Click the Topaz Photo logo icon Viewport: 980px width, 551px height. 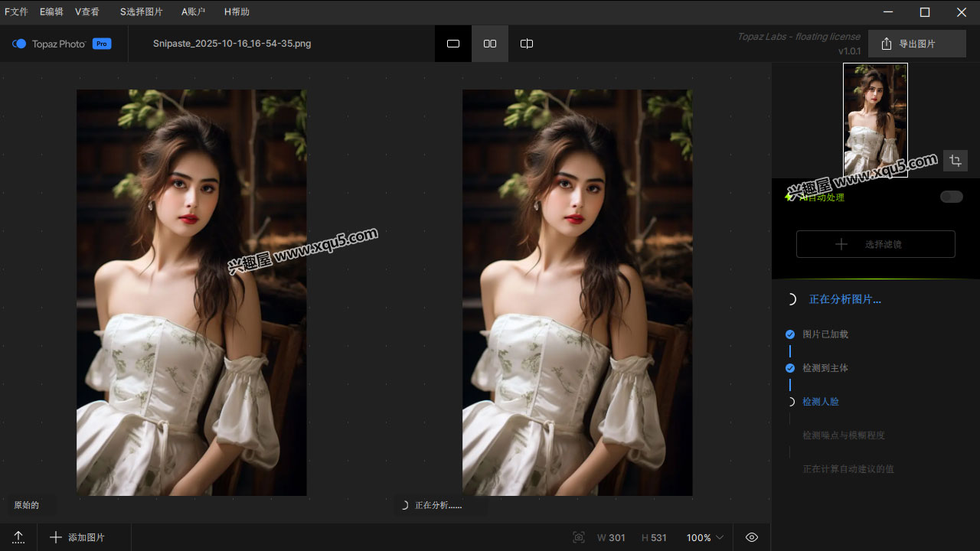click(x=20, y=44)
